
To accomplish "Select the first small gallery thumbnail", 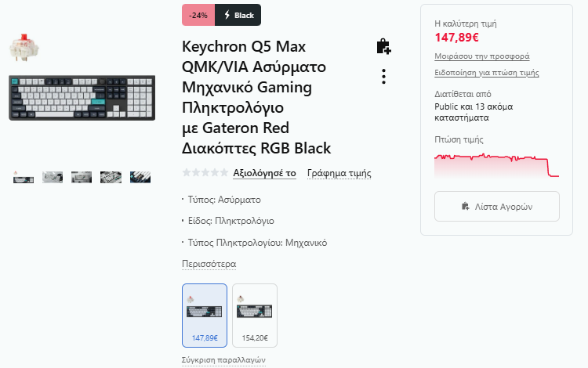I will (x=24, y=177).
